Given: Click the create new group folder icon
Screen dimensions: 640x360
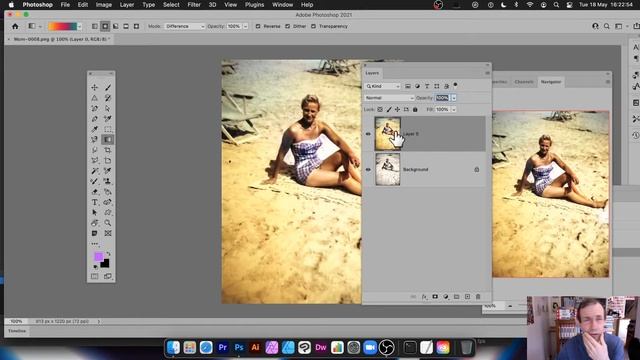Looking at the screenshot, I should point(457,297).
